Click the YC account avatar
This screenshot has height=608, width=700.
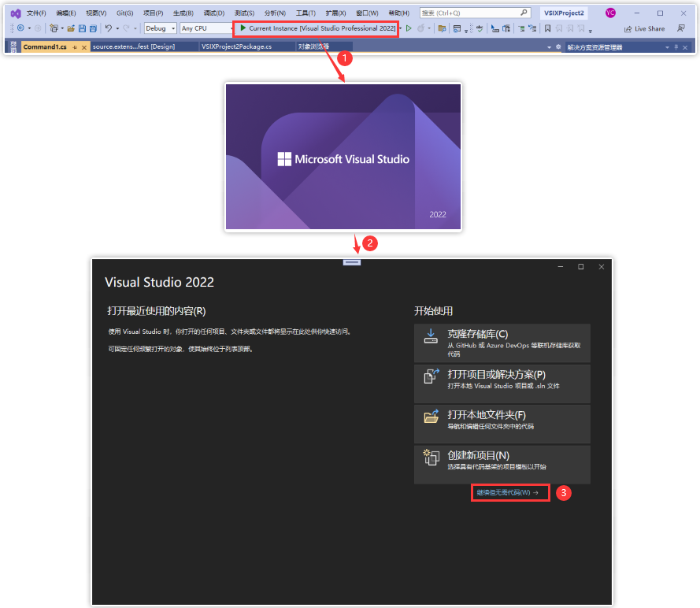(x=610, y=13)
